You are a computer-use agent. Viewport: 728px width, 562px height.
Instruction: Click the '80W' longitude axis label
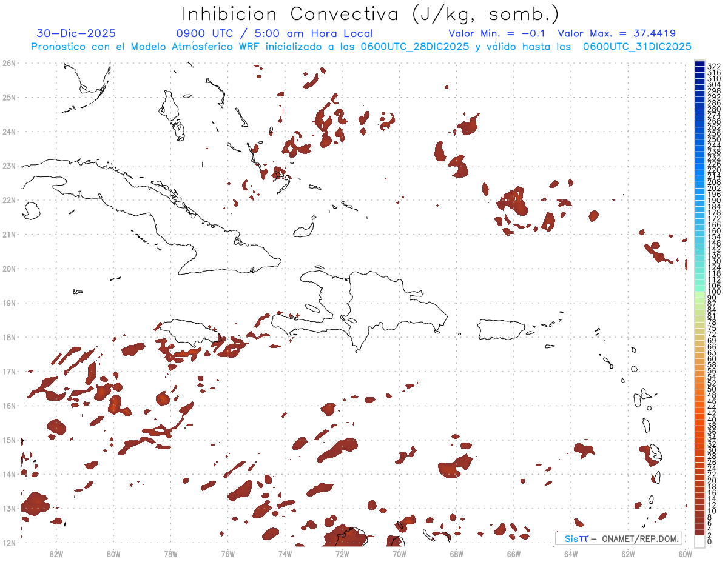tap(113, 553)
